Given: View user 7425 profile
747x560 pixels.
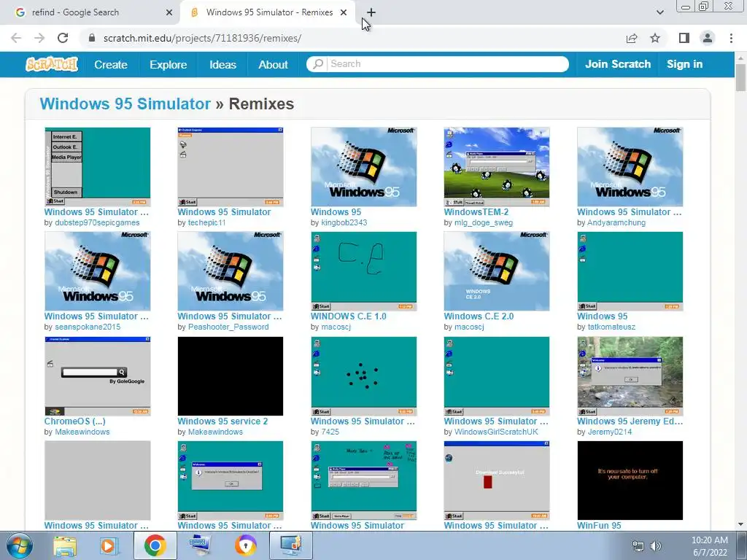Looking at the screenshot, I should tap(330, 432).
